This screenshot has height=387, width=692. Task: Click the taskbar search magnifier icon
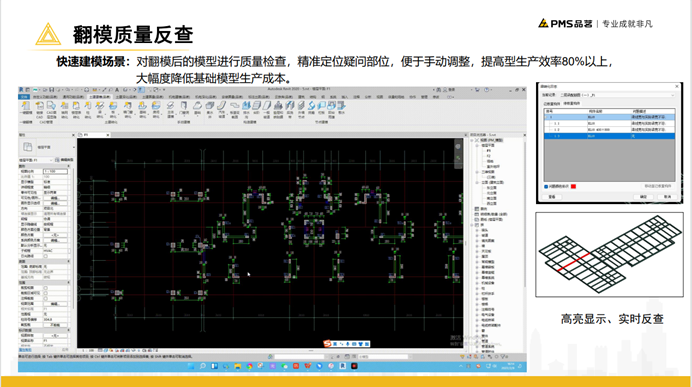[203, 366]
